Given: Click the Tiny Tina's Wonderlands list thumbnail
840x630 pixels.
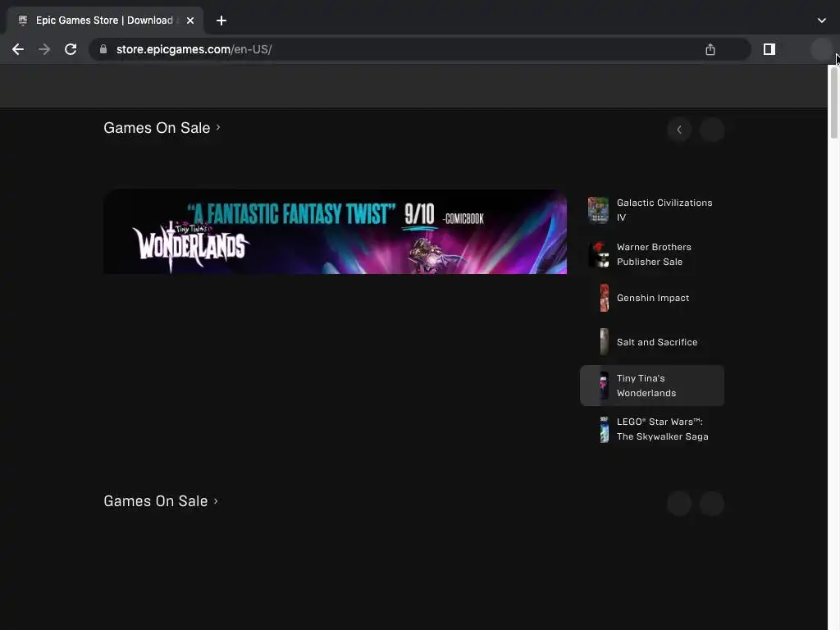Looking at the screenshot, I should [605, 386].
